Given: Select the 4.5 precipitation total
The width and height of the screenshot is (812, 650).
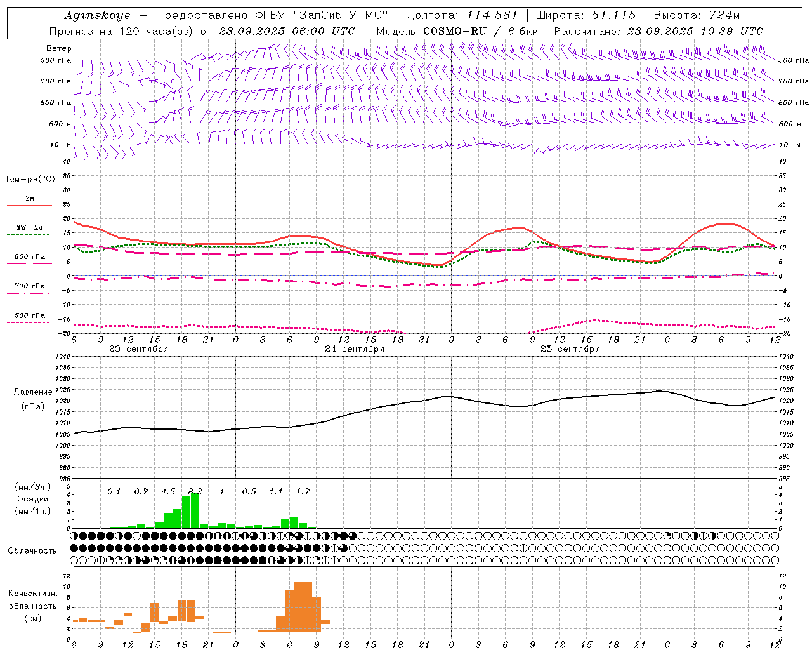Looking at the screenshot, I should click(x=168, y=492).
